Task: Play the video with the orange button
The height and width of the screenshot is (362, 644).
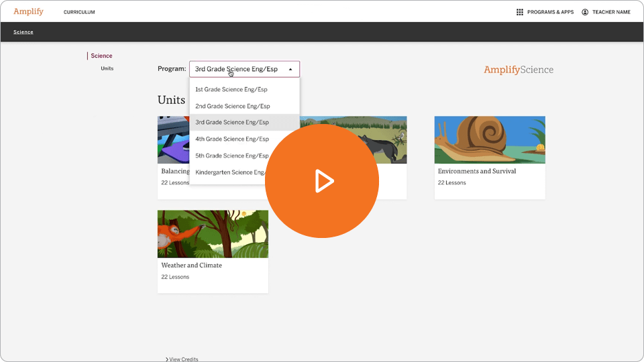Action: click(x=322, y=181)
